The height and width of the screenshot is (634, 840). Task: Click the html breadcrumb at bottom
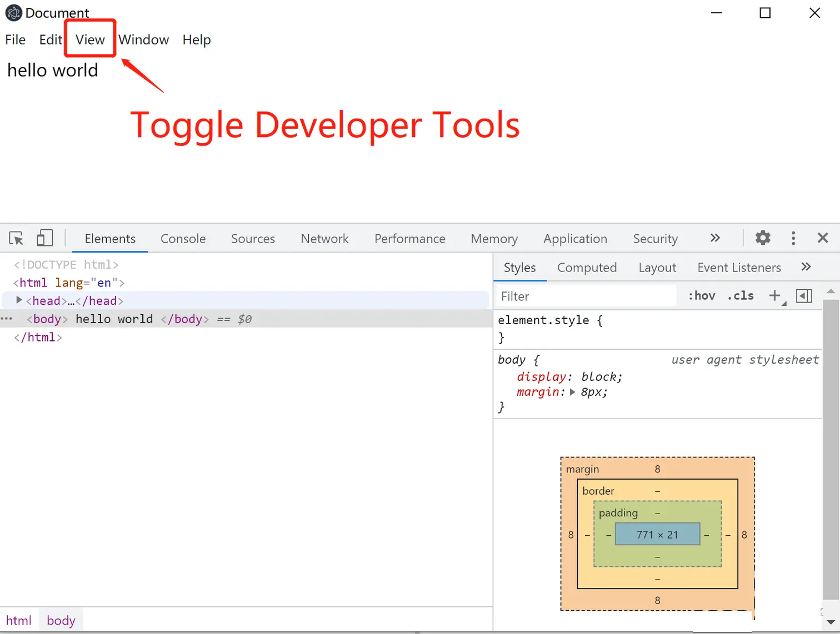(x=19, y=620)
